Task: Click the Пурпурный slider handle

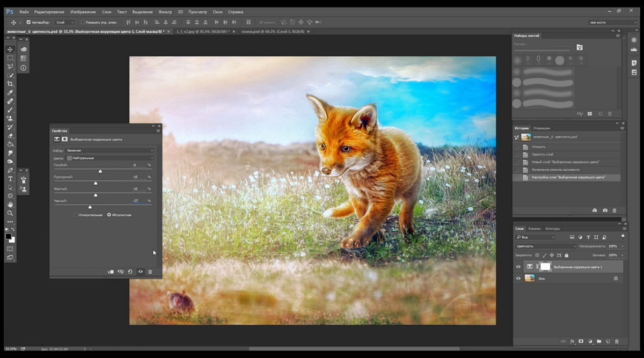Action: pos(96,183)
